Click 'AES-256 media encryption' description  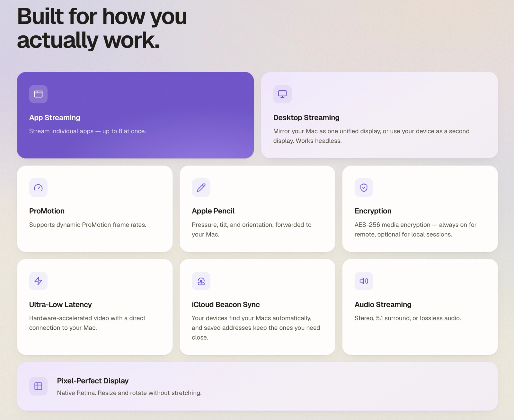415,229
